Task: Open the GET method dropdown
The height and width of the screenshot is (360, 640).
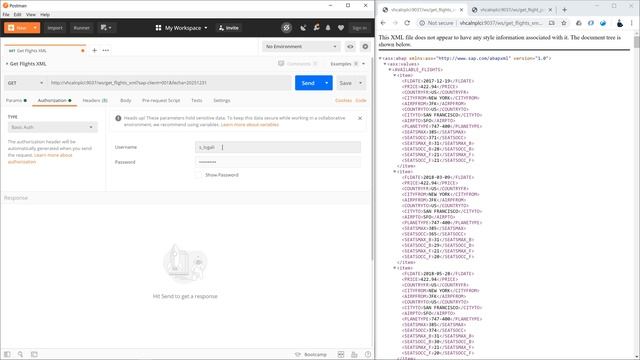Action: click(25, 83)
